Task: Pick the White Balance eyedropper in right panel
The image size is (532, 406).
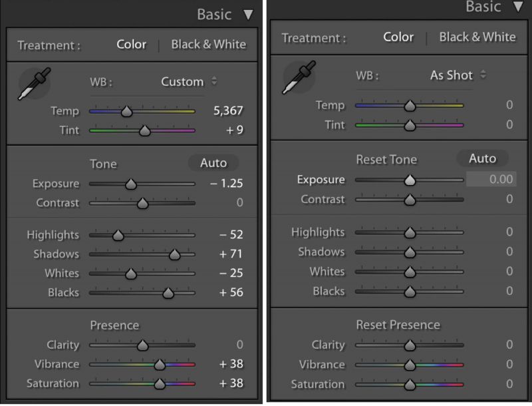Action: point(299,78)
